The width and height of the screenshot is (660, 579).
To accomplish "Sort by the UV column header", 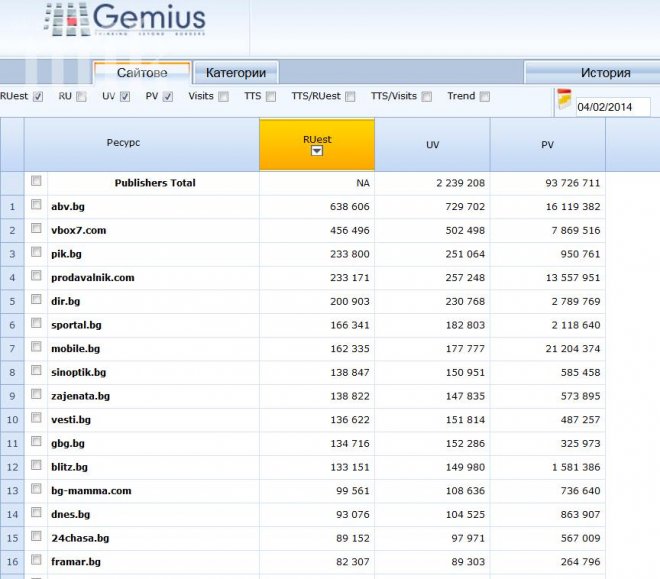I will (432, 144).
